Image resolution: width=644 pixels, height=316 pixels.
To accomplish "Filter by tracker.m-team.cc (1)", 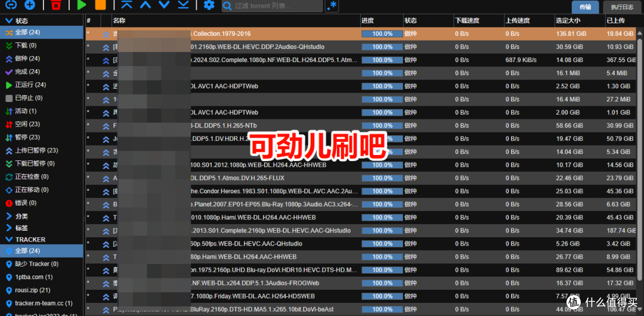I will point(42,303).
